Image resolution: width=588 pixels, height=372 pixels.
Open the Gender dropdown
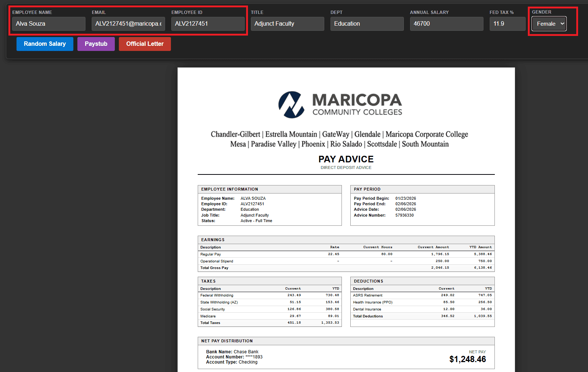pyautogui.click(x=549, y=24)
